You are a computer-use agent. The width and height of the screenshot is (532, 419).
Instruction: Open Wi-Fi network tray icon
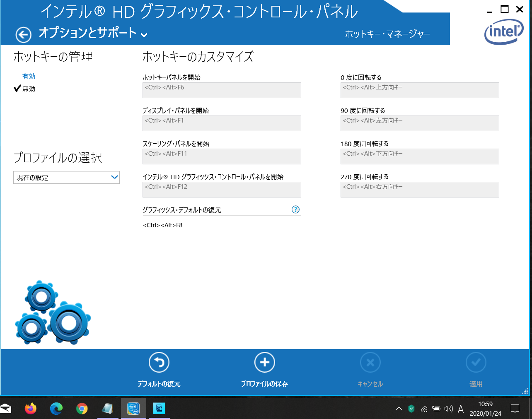point(424,409)
